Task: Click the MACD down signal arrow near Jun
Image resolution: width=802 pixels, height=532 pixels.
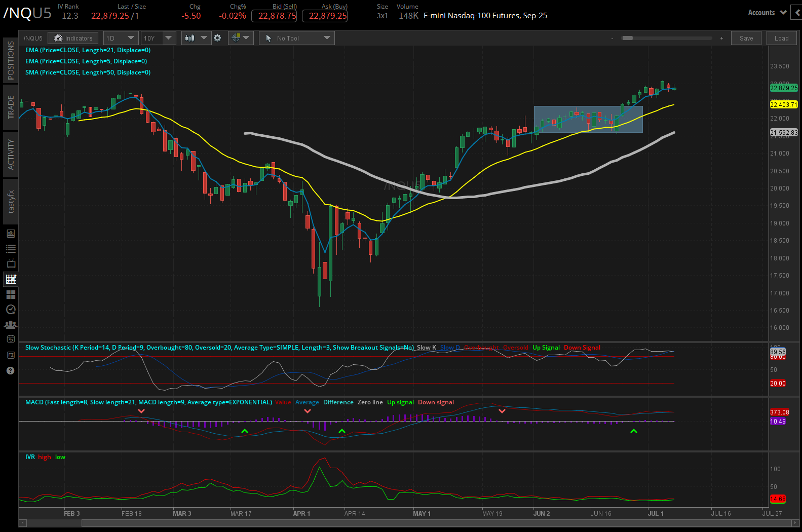Action: pos(502,411)
